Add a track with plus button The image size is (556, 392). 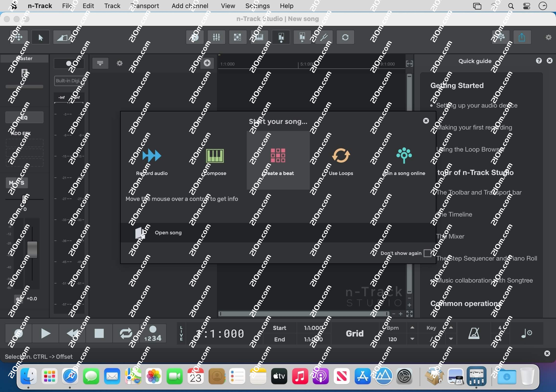click(207, 63)
